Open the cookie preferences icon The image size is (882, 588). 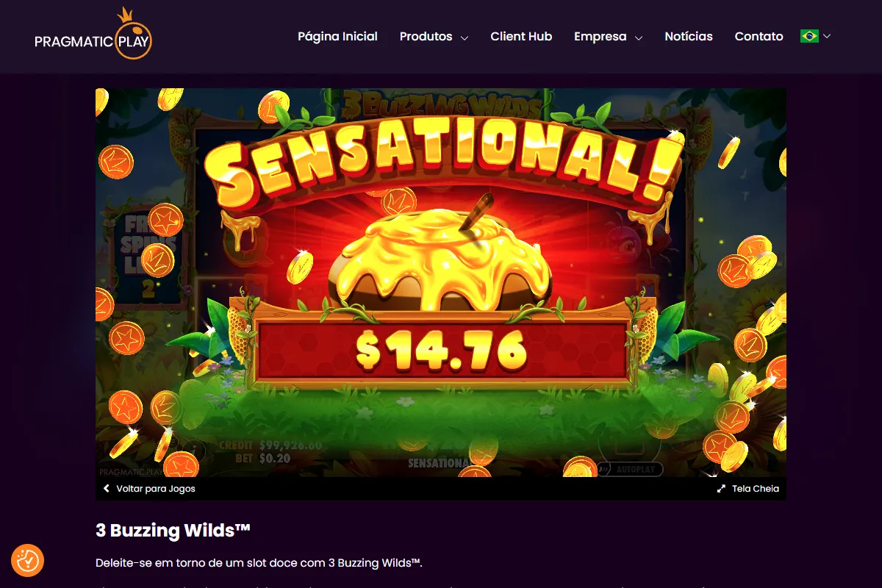[28, 560]
